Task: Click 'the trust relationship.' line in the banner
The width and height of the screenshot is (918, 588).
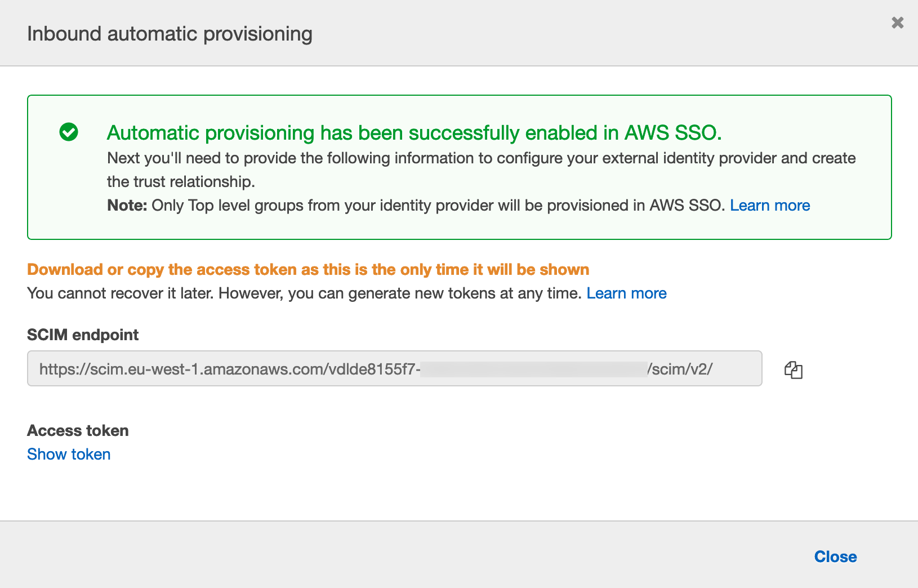Action: 181,182
